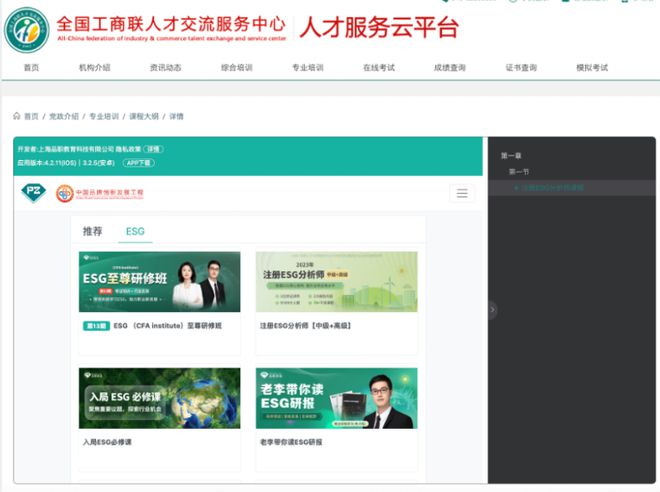Go to 课程大纲 in the breadcrumb

click(x=144, y=116)
